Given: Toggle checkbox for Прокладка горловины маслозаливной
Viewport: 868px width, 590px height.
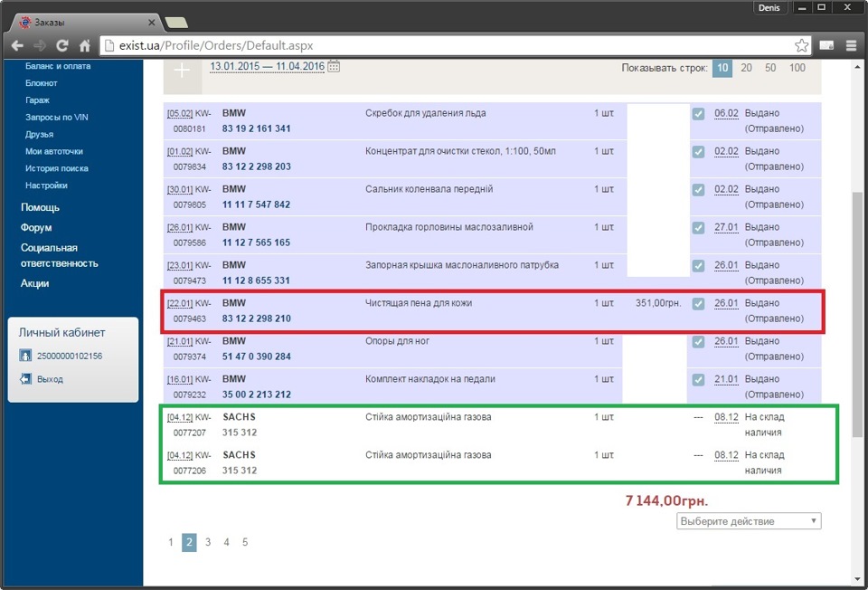Looking at the screenshot, I should tap(699, 228).
